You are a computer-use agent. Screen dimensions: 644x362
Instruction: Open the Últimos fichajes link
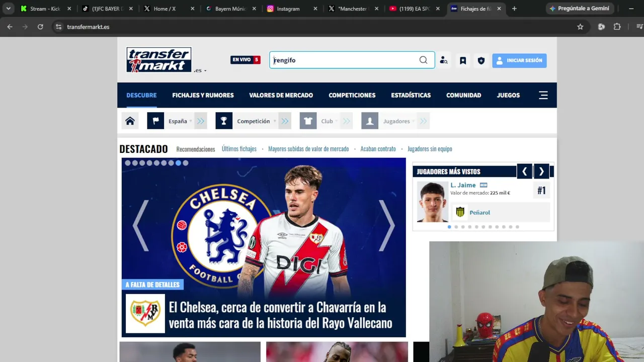pos(239,149)
